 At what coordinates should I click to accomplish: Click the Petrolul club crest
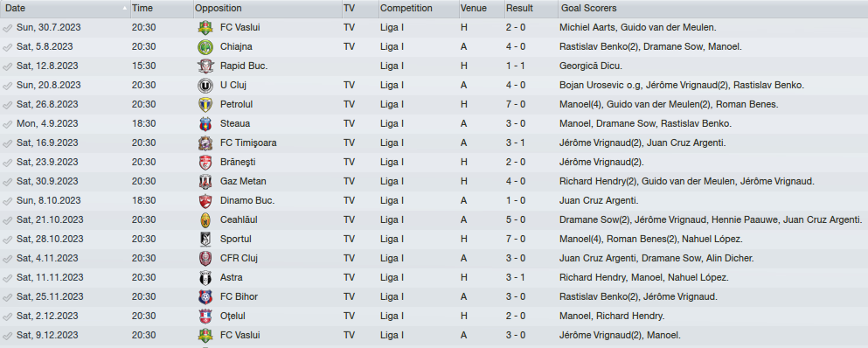[x=205, y=104]
